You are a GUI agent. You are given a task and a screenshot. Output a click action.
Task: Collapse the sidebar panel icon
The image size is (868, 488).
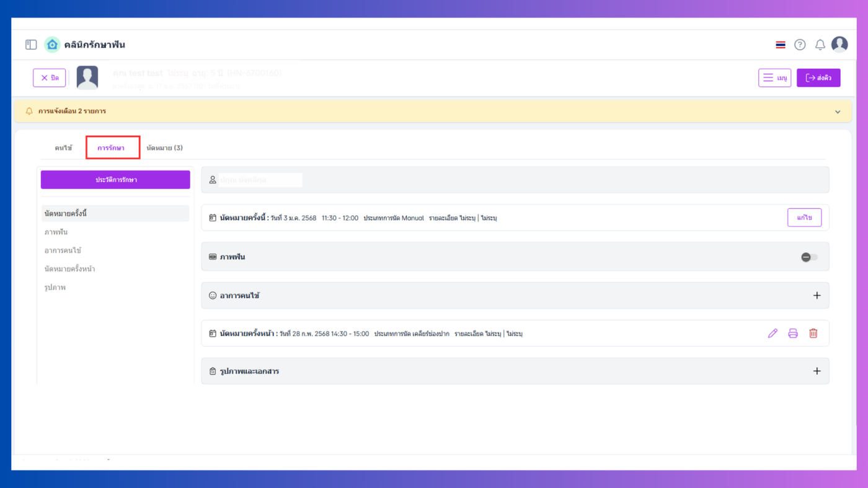click(x=31, y=45)
